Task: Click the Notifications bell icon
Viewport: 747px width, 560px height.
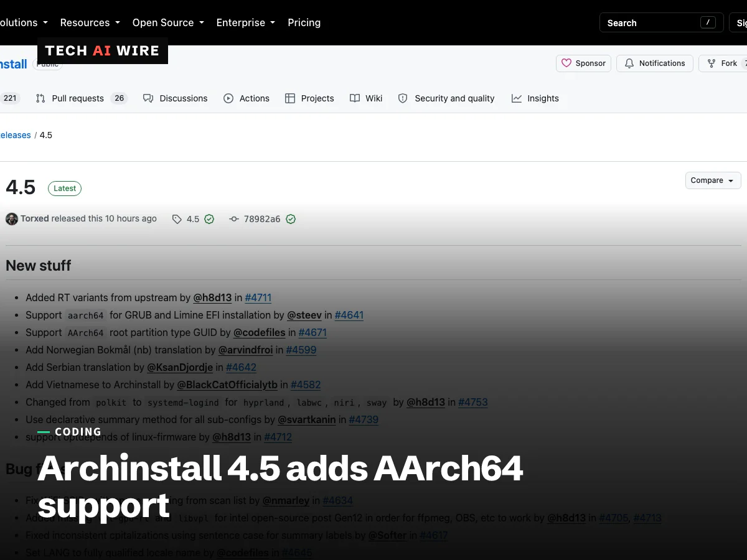Action: tap(629, 63)
